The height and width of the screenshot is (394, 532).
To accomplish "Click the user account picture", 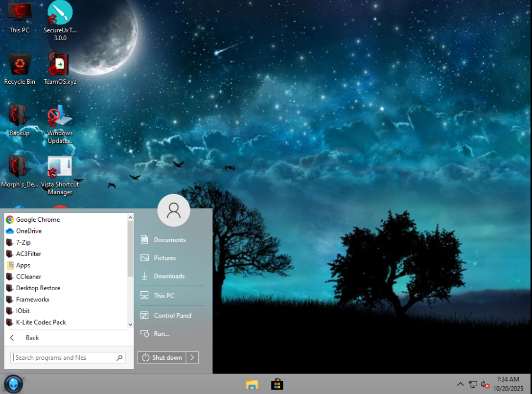I will click(x=173, y=210).
